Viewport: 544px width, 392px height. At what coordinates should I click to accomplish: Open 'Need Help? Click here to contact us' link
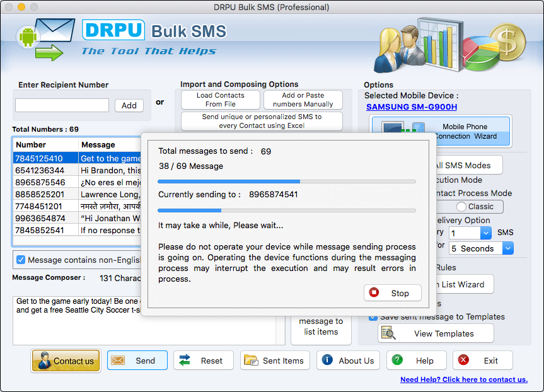[x=464, y=379]
